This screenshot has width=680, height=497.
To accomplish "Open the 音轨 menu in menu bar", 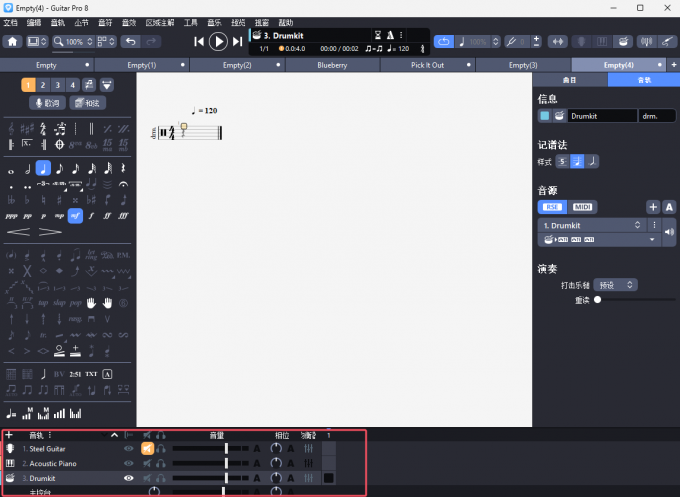I will [x=57, y=22].
